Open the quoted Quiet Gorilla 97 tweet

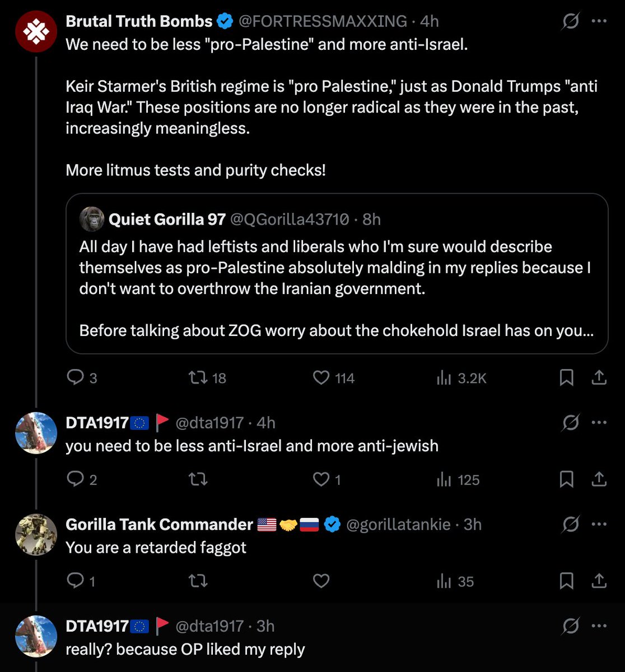pos(337,274)
